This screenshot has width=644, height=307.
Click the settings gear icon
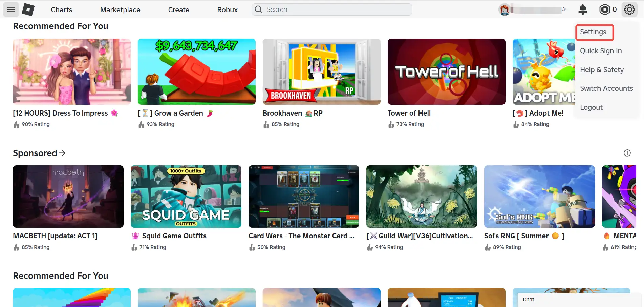tap(629, 9)
